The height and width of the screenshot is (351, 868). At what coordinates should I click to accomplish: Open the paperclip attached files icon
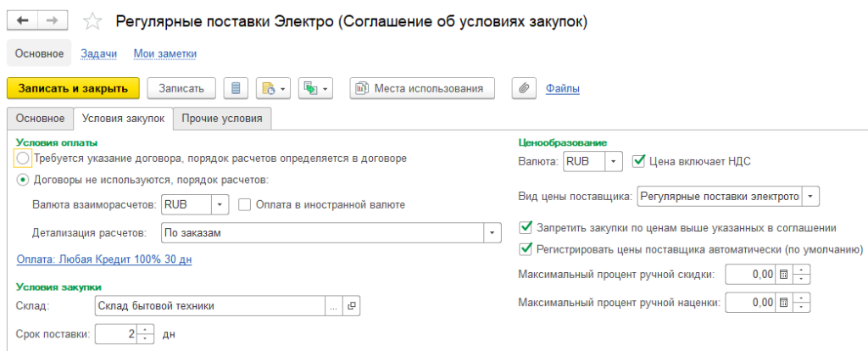(x=525, y=87)
